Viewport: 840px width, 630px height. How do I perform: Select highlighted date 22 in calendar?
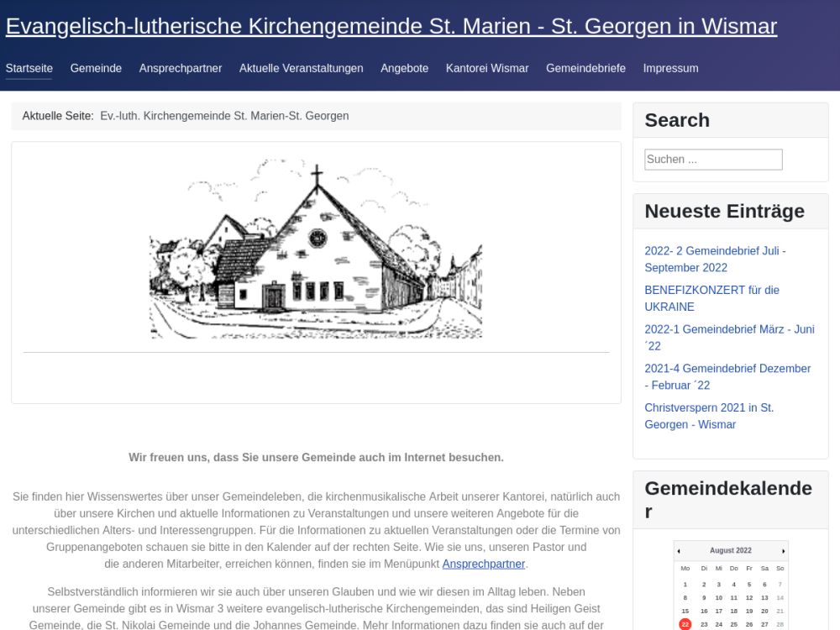(x=685, y=624)
